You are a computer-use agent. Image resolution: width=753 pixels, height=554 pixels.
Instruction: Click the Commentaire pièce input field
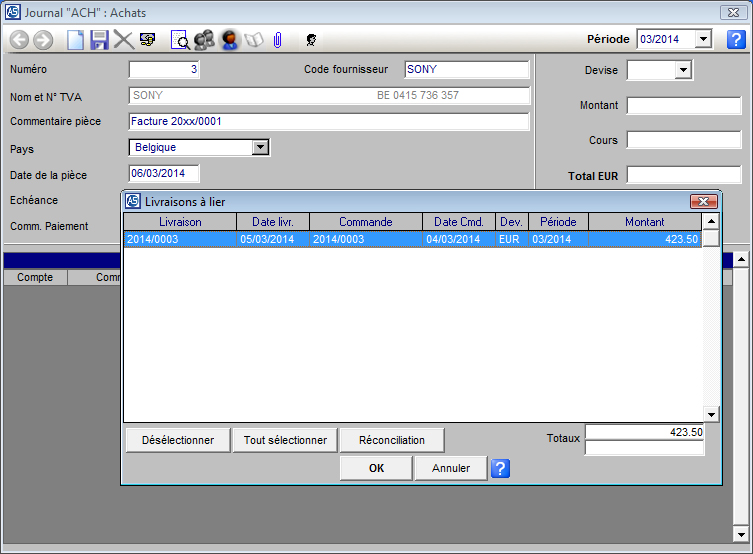(x=328, y=122)
